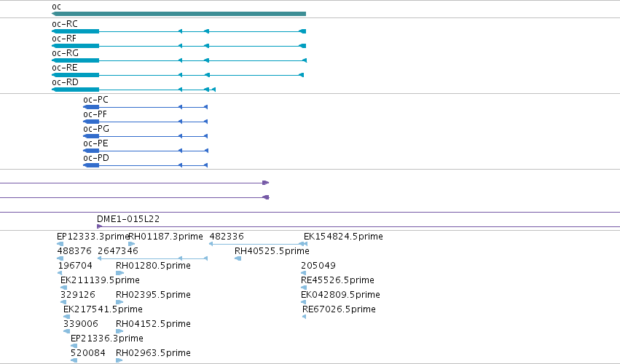
Task: Select protein oc-PC label
Action: click(95, 100)
